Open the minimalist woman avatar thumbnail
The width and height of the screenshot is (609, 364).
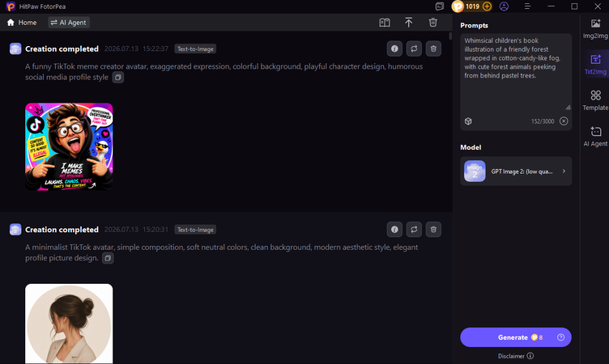coord(69,324)
